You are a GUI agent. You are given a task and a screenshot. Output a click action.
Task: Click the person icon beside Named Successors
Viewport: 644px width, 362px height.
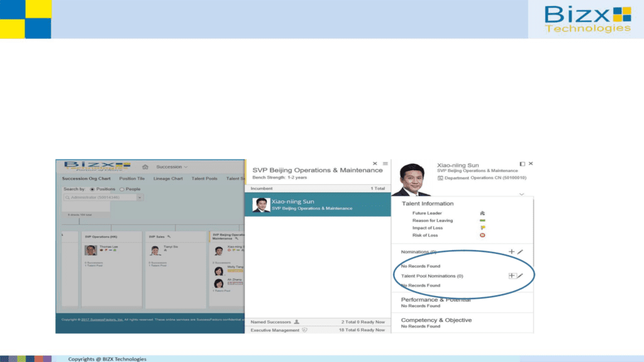click(297, 322)
